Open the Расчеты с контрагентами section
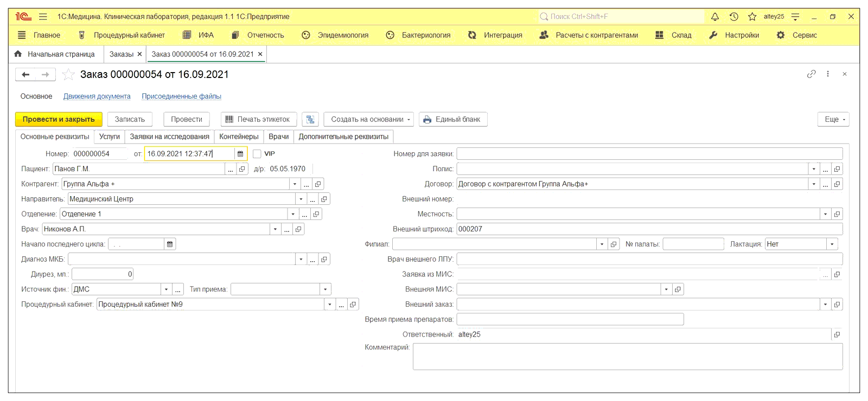Image resolution: width=868 pixels, height=401 pixels. pyautogui.click(x=589, y=35)
